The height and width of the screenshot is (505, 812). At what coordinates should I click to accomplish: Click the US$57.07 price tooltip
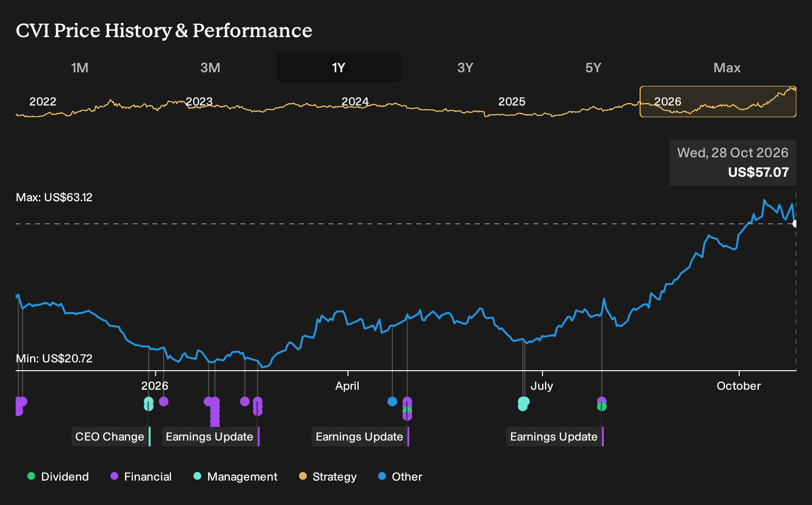[733, 163]
